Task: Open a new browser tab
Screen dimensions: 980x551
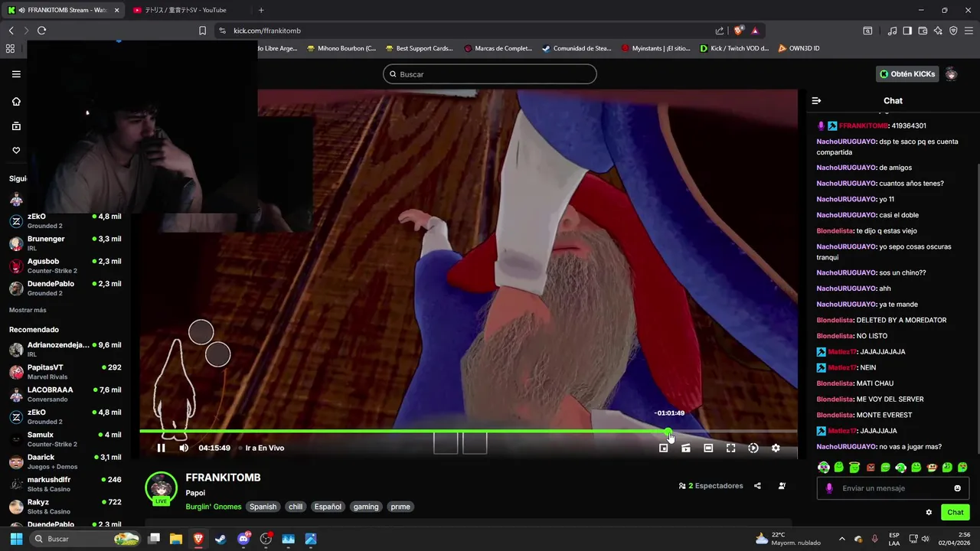Action: click(x=261, y=10)
